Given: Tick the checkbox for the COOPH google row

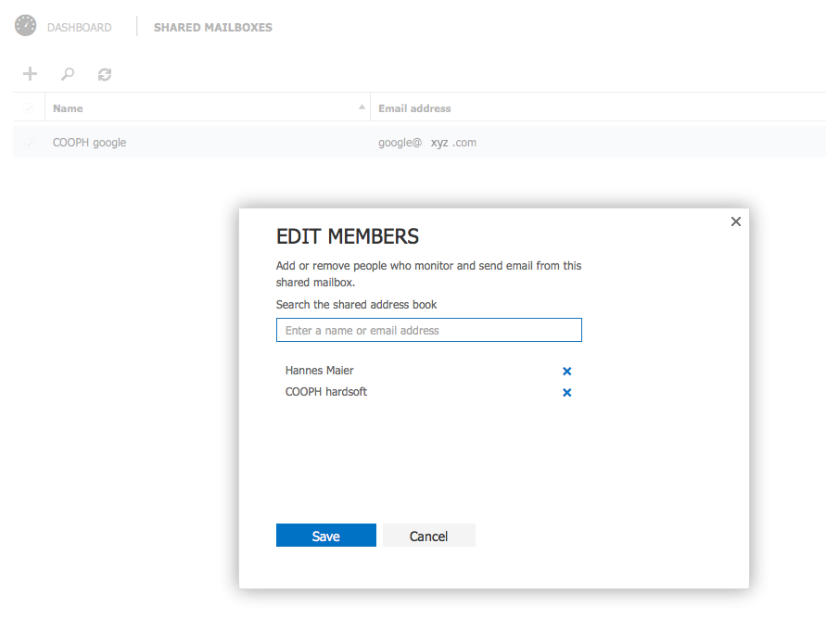Looking at the screenshot, I should (29, 143).
